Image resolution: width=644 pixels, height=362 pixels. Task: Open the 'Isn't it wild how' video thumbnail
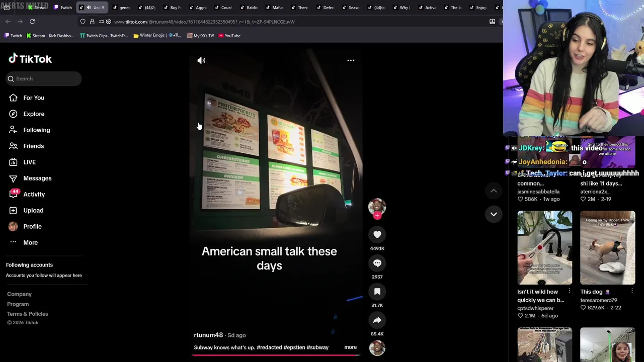[x=544, y=248]
